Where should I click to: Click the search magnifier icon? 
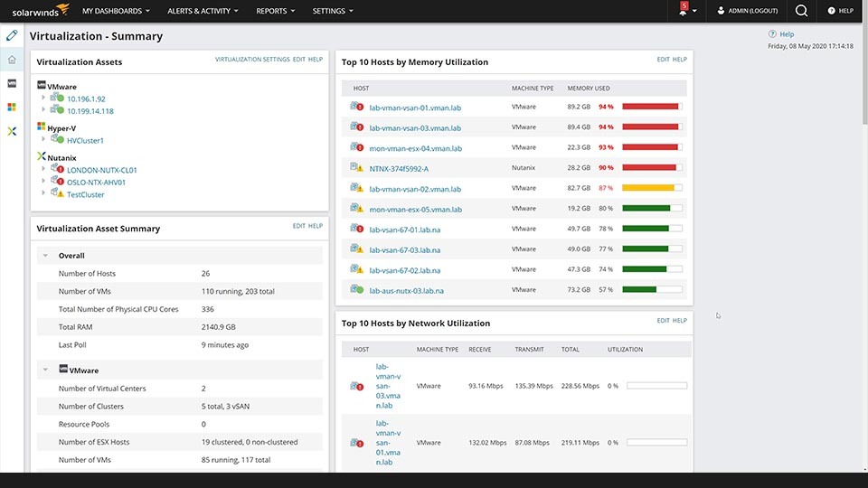click(801, 11)
